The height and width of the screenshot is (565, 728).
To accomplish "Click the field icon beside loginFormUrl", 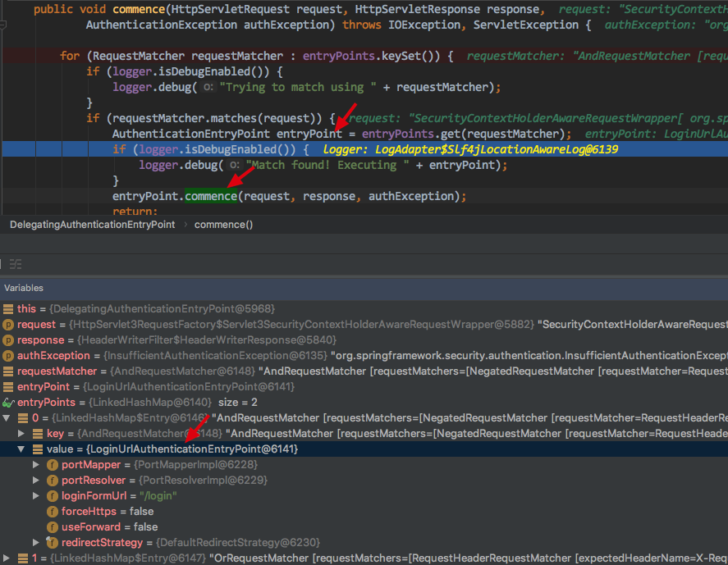I will 51,495.
